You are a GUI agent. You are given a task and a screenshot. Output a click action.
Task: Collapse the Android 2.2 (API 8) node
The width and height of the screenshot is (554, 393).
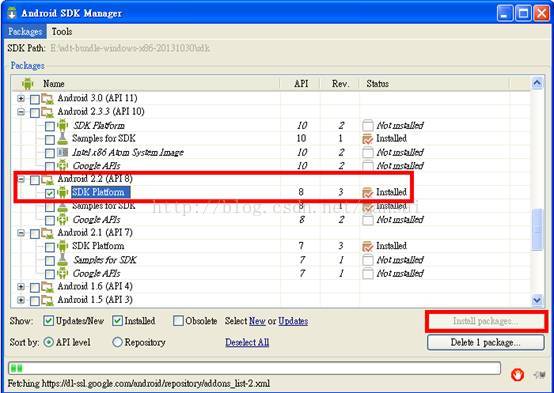[21, 180]
